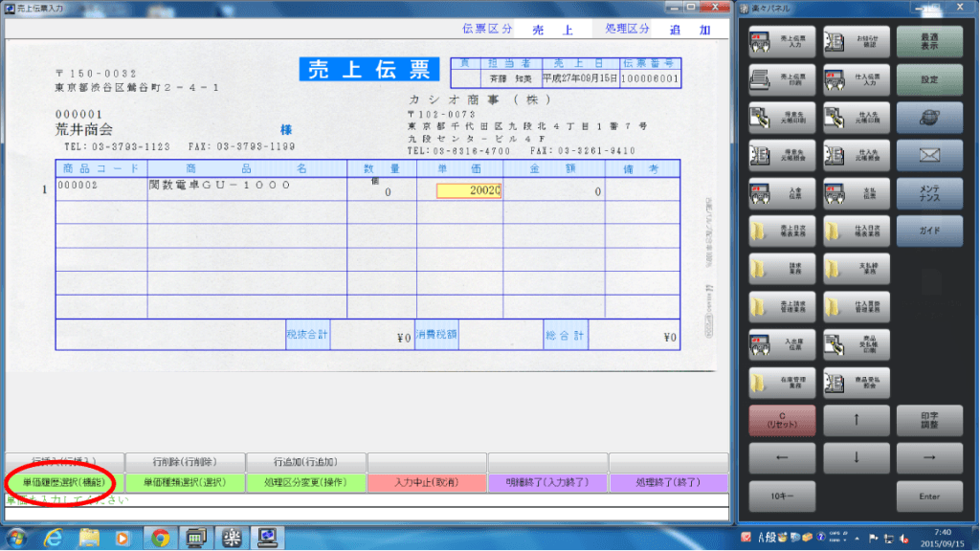Click the globe internet button in panel
This screenshot has width=980, height=551.
(929, 118)
